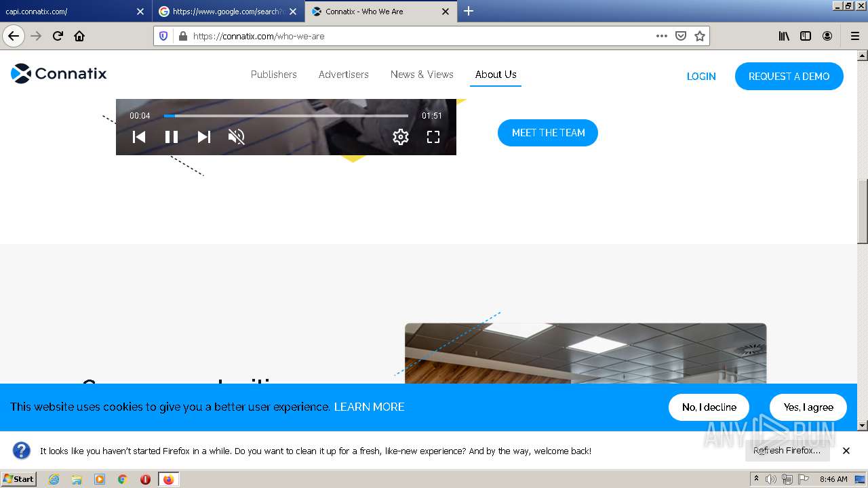
Task: Save page to Pocket
Action: coord(681,36)
